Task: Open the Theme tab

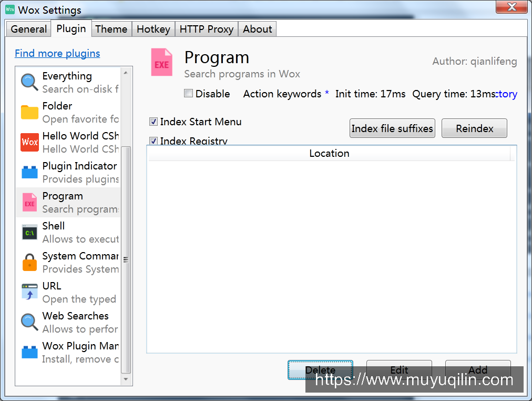Action: 111,29
